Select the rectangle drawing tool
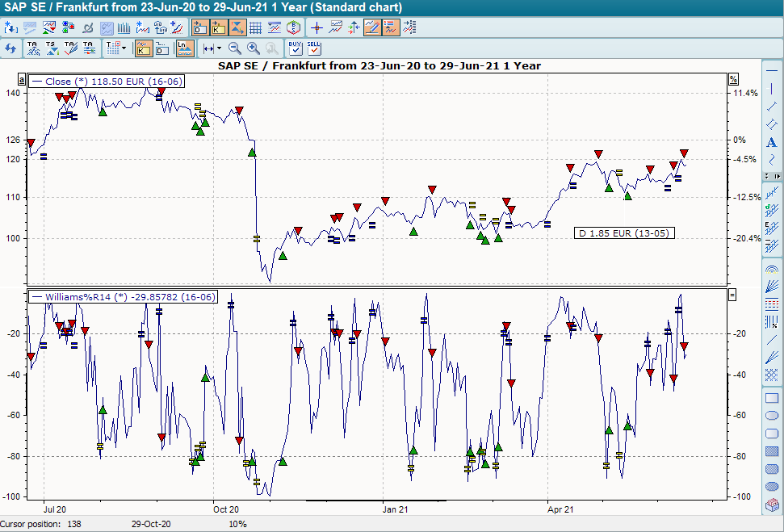 (x=771, y=399)
